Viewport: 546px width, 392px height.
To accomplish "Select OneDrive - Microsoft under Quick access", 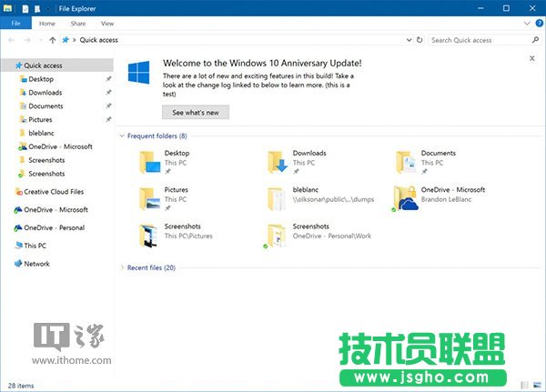I will click(x=60, y=146).
